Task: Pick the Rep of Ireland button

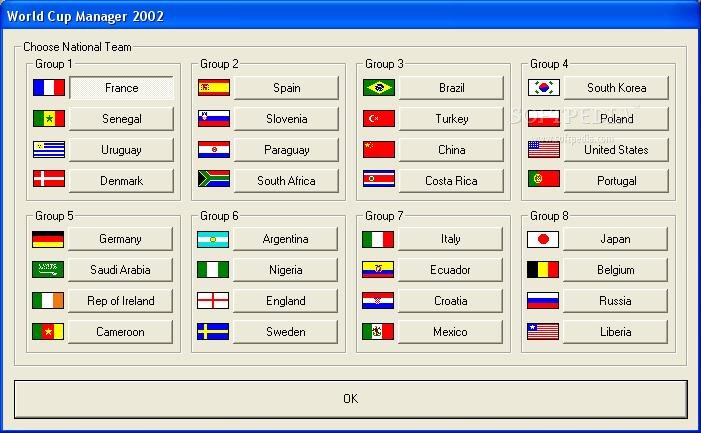Action: click(121, 301)
